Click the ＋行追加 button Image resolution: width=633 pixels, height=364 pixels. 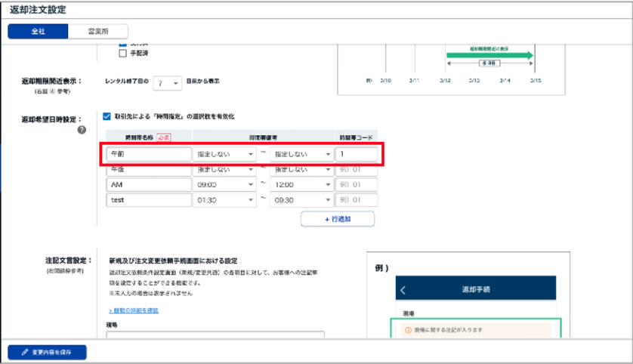(x=337, y=219)
